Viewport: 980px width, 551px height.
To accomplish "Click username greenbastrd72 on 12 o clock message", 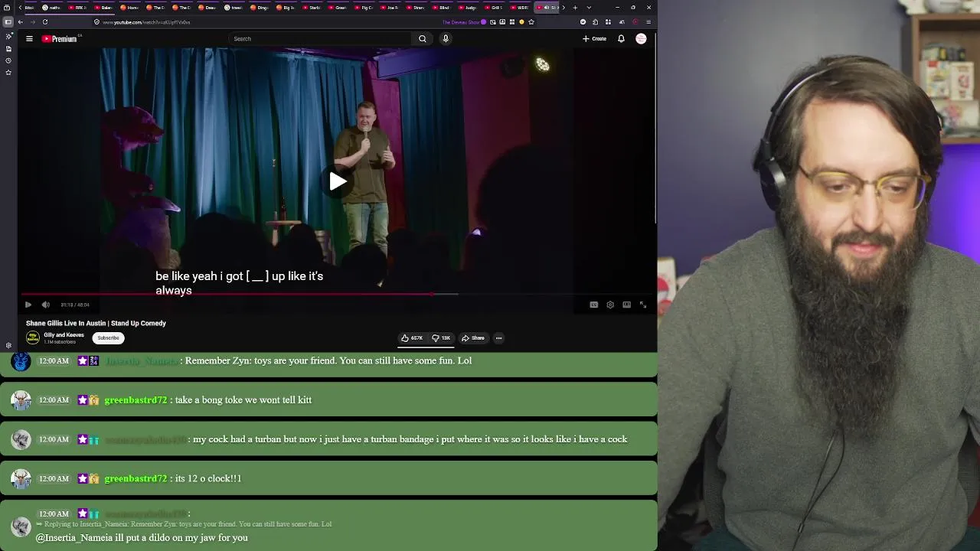I will click(136, 478).
